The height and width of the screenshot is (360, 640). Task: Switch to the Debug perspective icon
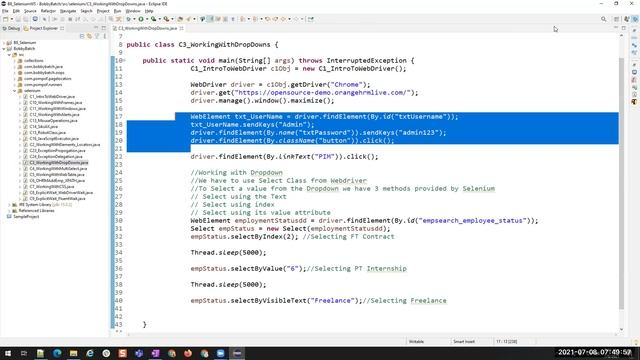click(635, 19)
